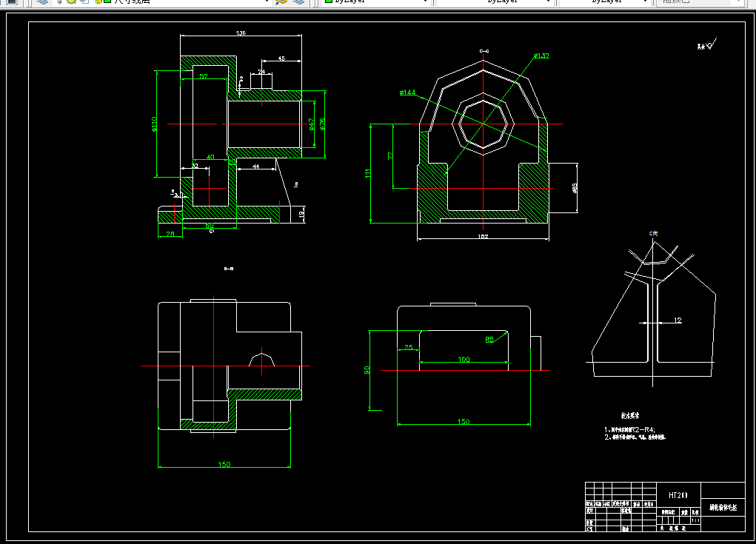Select the ø144 diameter dimension label
The width and height of the screenshot is (756, 544).
click(407, 92)
